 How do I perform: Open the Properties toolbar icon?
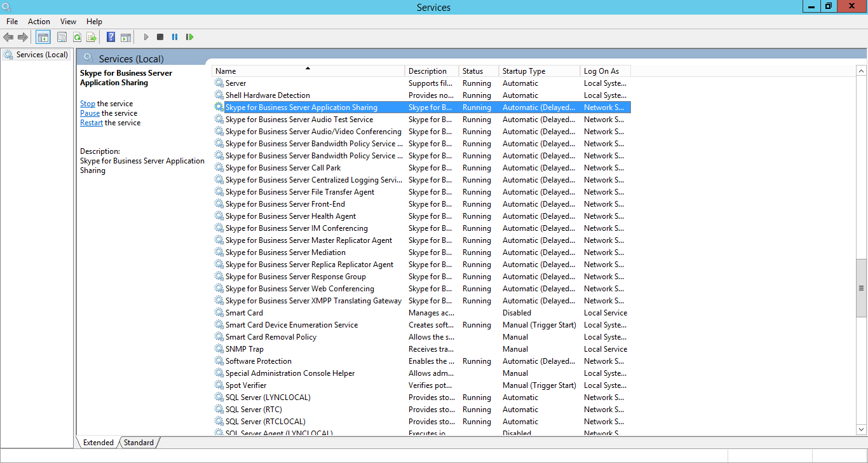coord(62,37)
